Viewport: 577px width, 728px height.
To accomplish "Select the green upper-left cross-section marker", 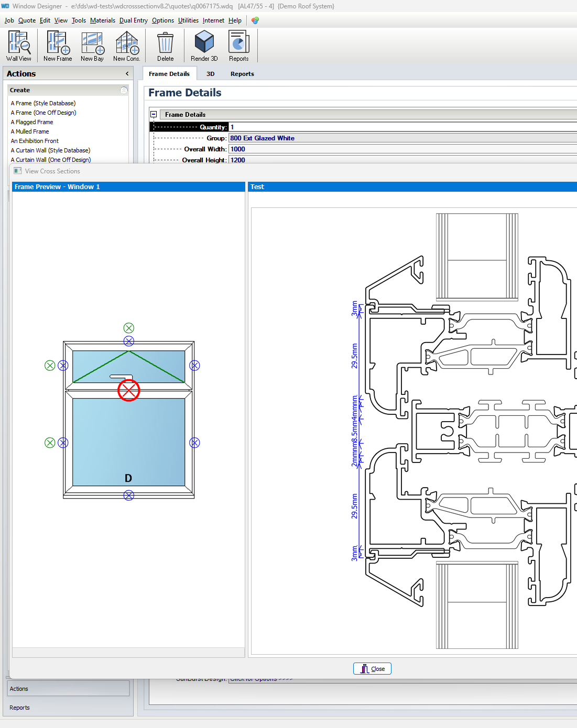I will click(50, 366).
